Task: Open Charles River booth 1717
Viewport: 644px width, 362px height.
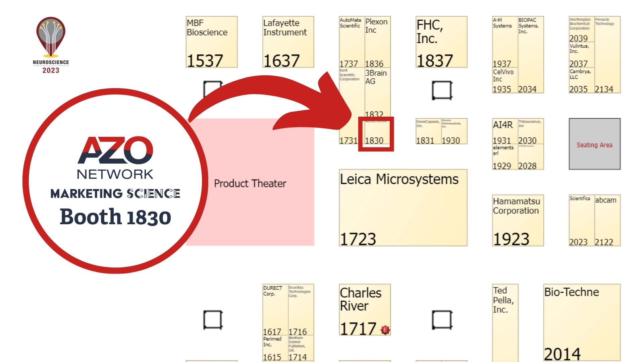Action: (x=365, y=310)
